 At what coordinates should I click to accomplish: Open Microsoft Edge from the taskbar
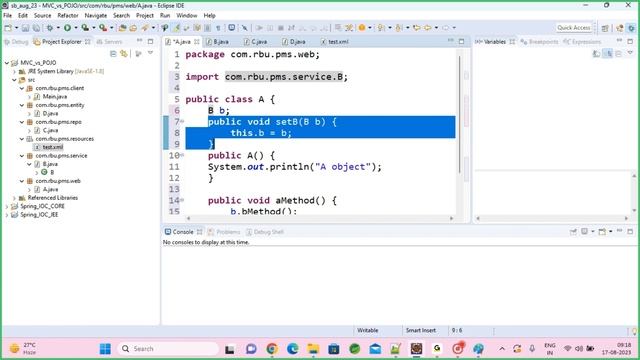tap(292, 349)
